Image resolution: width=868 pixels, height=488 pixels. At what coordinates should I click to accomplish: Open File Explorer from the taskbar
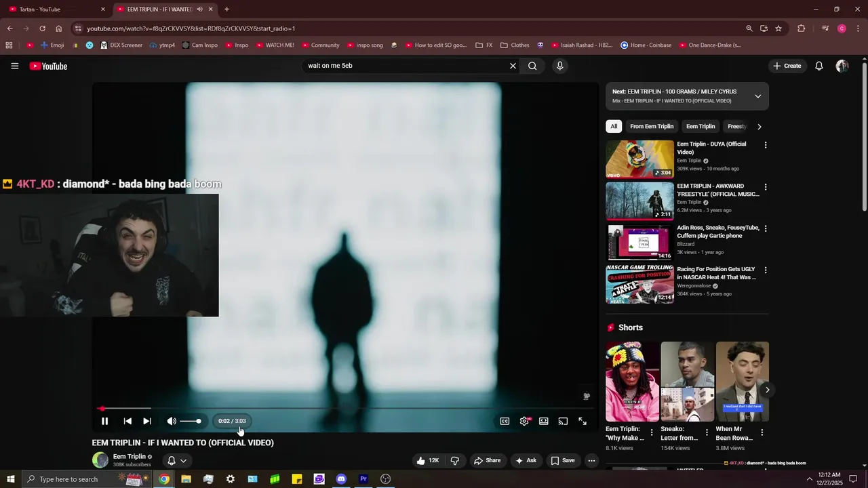186,479
